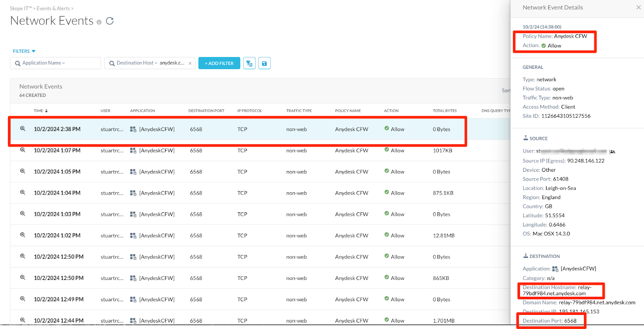Select the 875.1KB total bytes value
The height and width of the screenshot is (329, 644).
[x=443, y=193]
